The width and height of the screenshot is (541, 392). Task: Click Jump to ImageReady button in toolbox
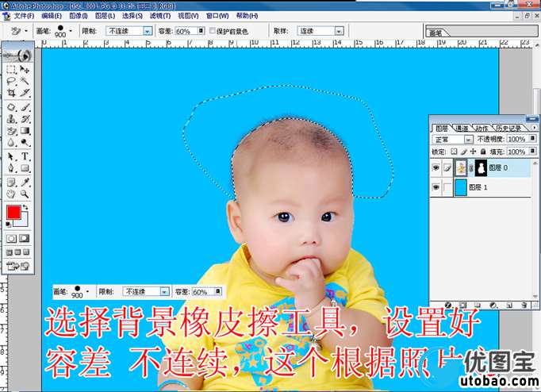[17, 266]
